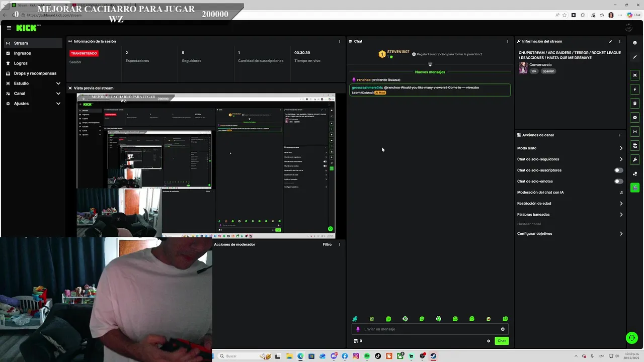Toggle Chat de solo-emotes switch
Image resolution: width=644 pixels, height=362 pixels.
619,182
